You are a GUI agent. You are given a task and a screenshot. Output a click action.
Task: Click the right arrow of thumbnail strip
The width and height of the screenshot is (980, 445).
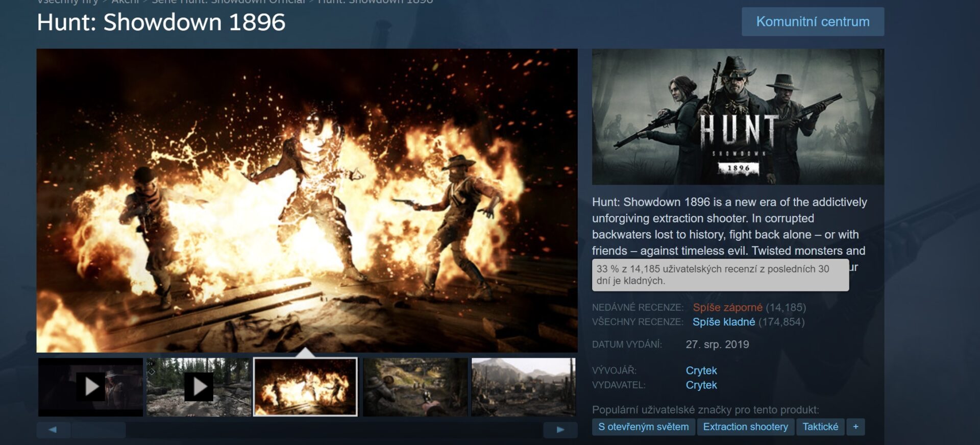coord(560,430)
